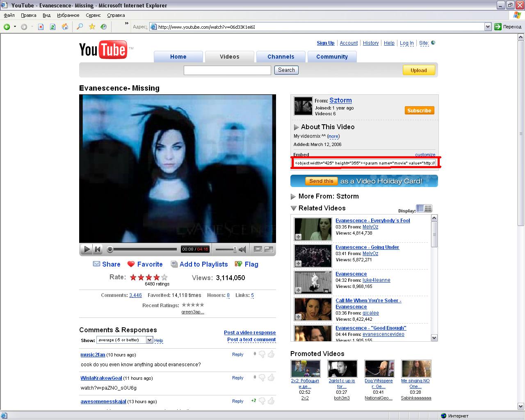Open Call Me When You're Sober thumbnail
The height and width of the screenshot is (420, 525).
coord(313,309)
